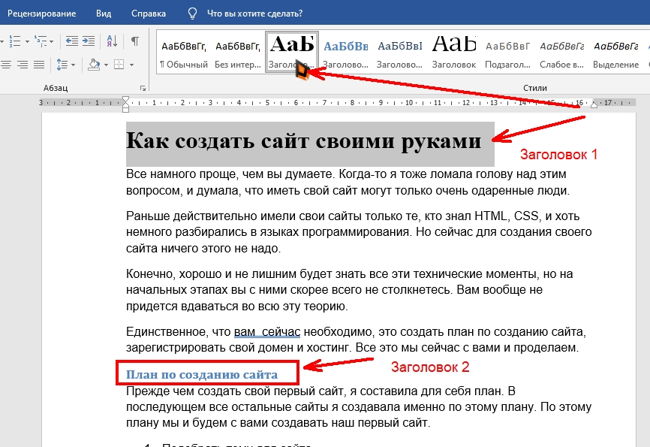Expand the shading color dropdown arrow

click(106, 65)
